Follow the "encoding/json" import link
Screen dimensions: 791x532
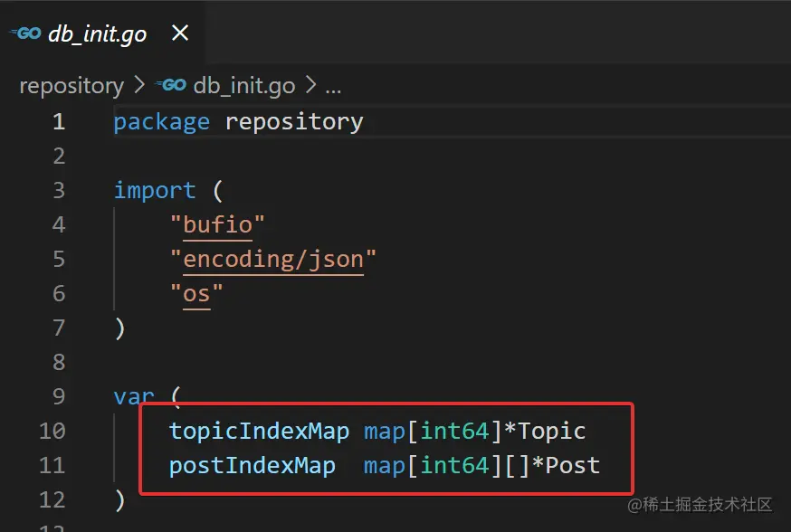[x=273, y=260]
